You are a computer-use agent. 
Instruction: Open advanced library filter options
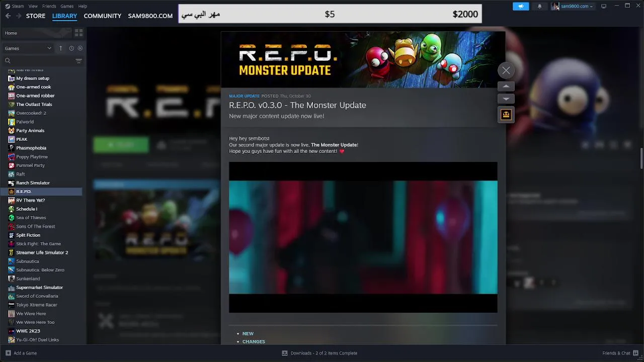(x=78, y=61)
